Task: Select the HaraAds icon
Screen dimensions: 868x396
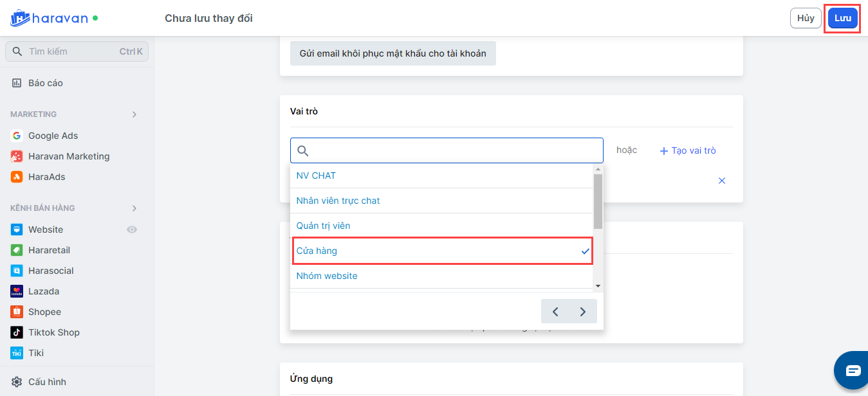Action: pos(17,177)
